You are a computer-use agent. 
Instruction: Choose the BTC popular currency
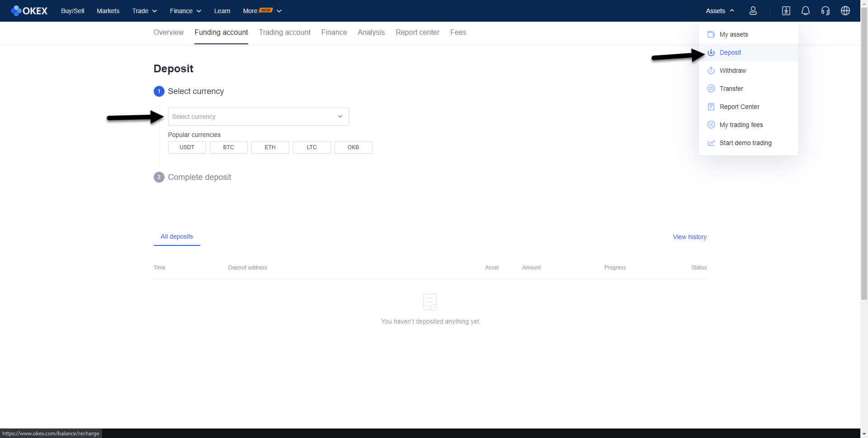pos(228,147)
